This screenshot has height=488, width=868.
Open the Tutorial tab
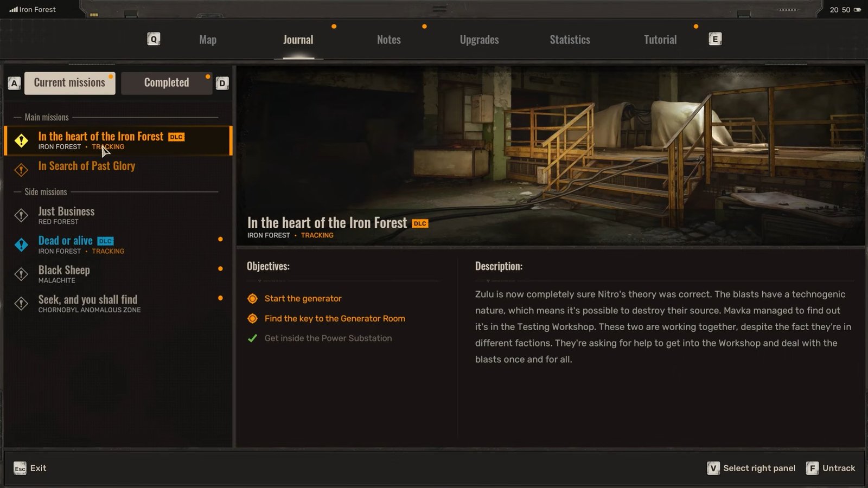(660, 40)
